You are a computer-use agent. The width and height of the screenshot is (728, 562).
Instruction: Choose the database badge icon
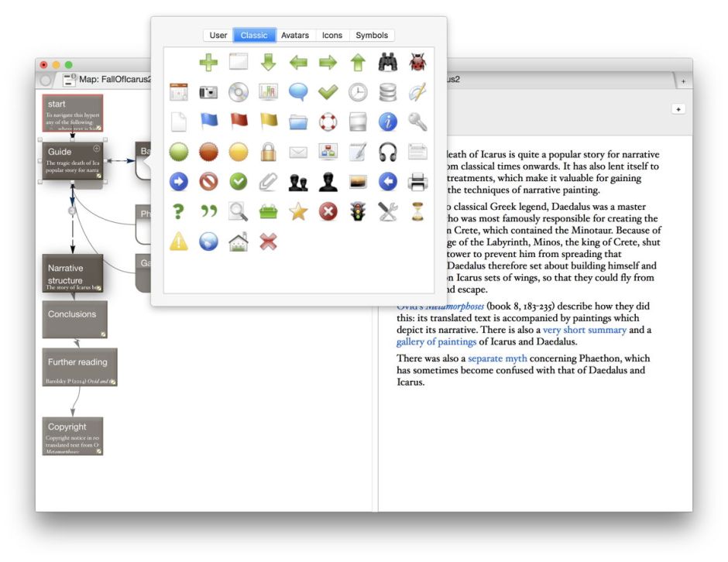tap(387, 91)
